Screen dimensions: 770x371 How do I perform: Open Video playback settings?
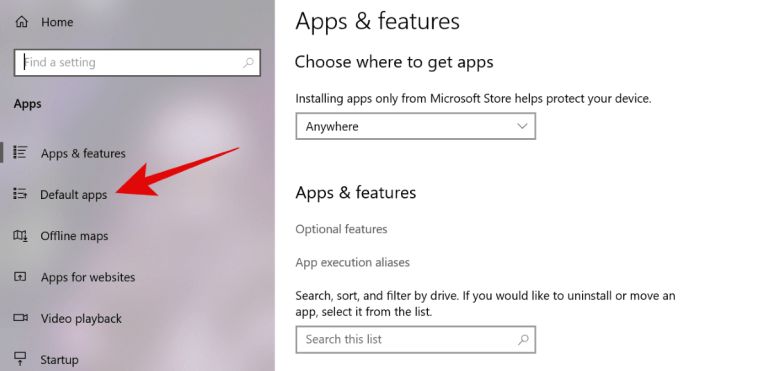click(81, 318)
